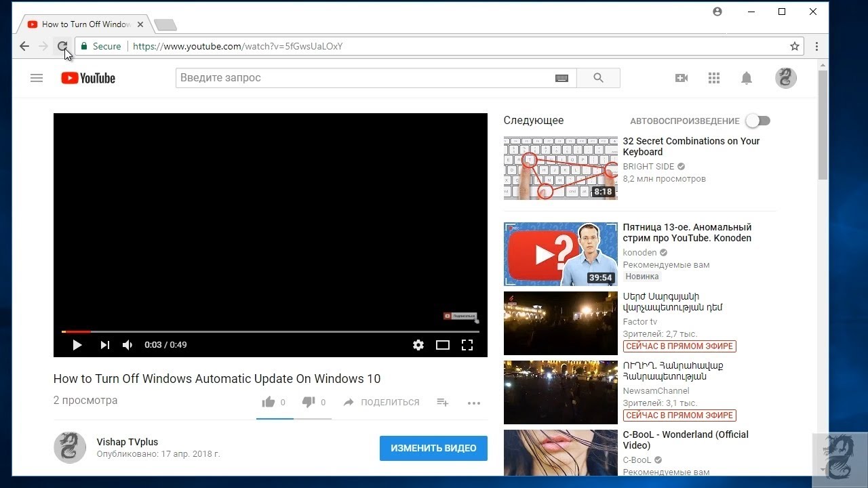Open the player settings gear

(x=418, y=345)
